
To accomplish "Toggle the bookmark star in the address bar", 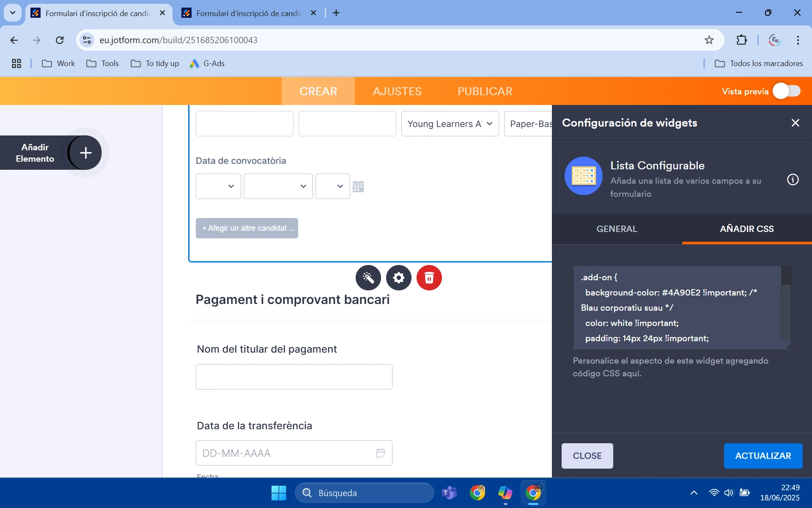I will [x=709, y=40].
